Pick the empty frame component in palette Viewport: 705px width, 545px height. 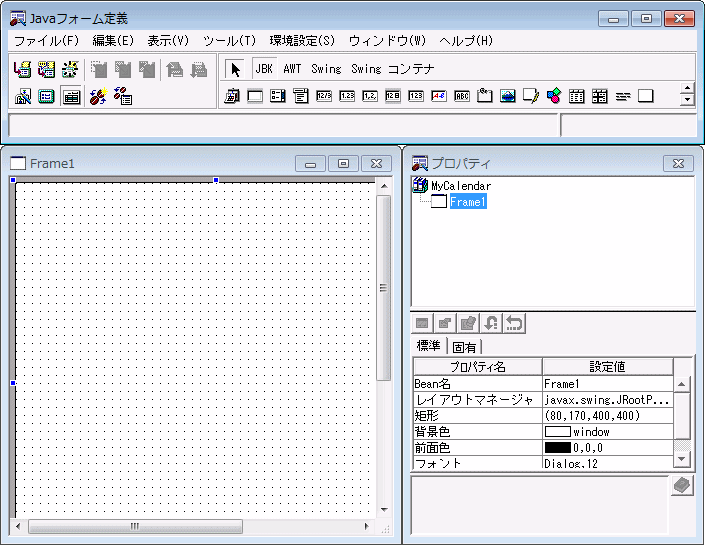coord(255,96)
